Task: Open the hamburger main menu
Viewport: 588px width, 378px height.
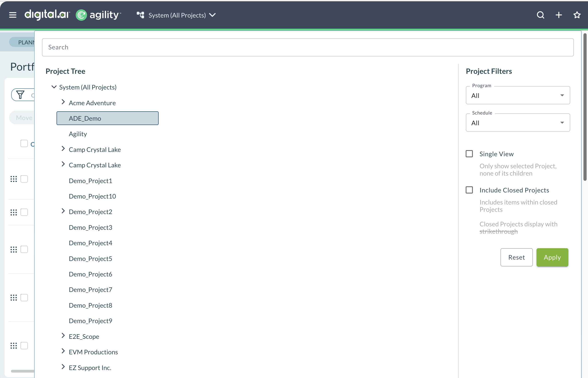Action: click(x=13, y=15)
